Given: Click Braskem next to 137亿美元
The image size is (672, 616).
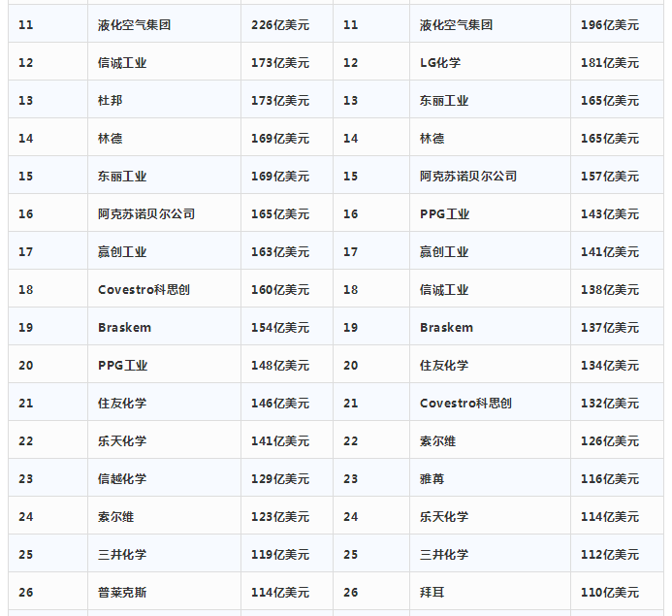Looking at the screenshot, I should (446, 328).
